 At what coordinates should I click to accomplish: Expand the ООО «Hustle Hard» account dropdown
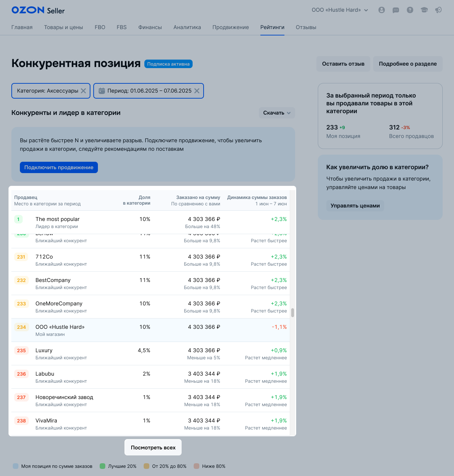(x=340, y=10)
